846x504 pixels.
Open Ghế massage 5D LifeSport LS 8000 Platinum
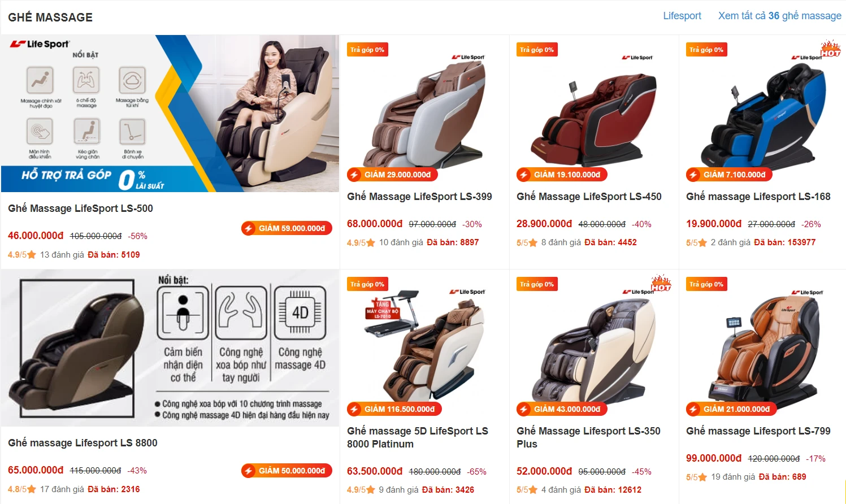pos(418,437)
